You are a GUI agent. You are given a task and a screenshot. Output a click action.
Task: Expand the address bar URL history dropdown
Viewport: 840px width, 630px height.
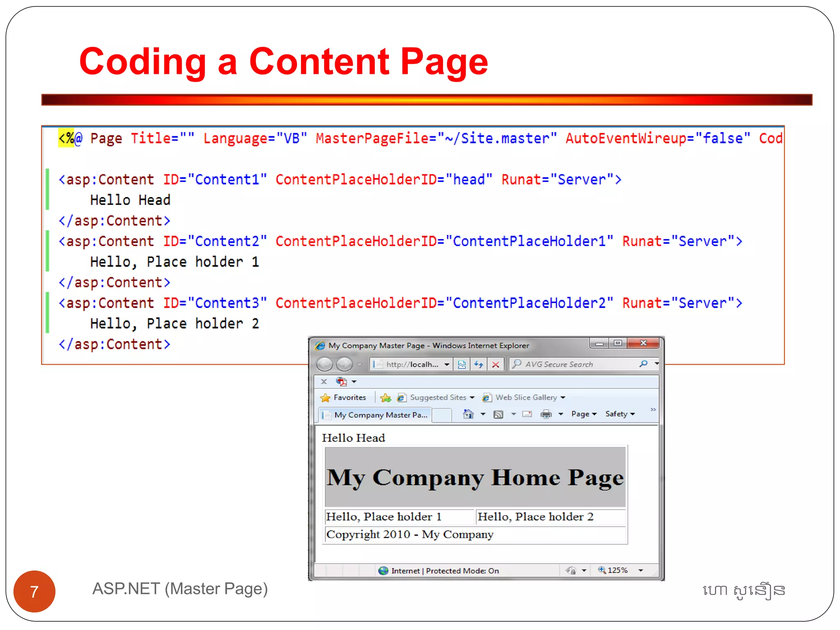click(x=447, y=364)
